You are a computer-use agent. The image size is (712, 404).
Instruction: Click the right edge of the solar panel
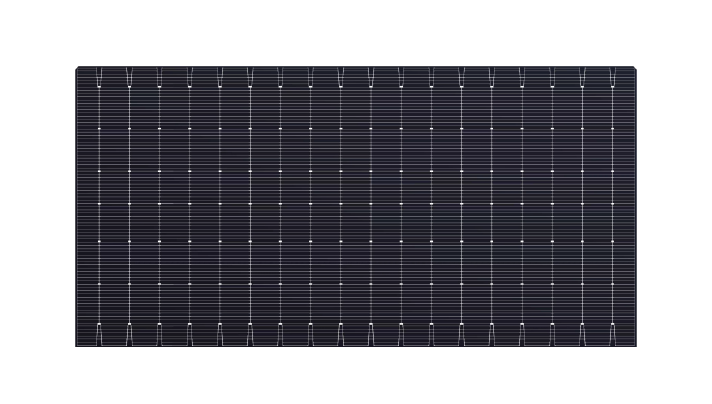click(634, 207)
